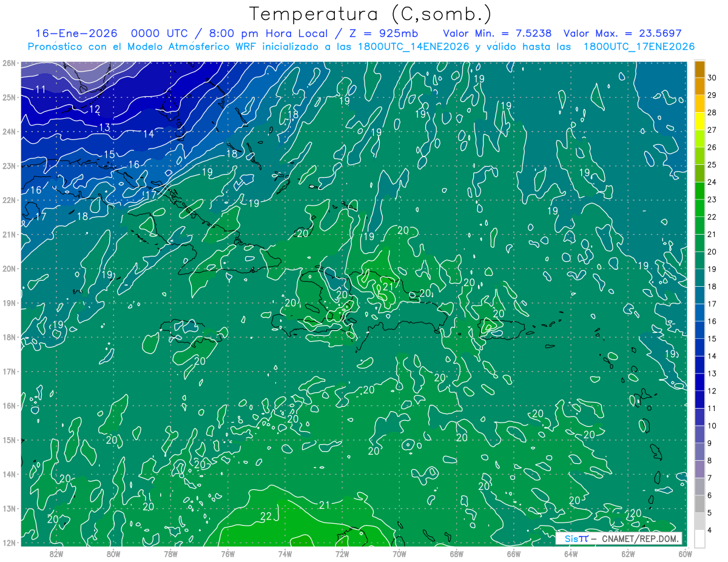Pick the indigo legend swatch between 10 and 11
Viewport: 728px width, 562px height.
click(699, 417)
